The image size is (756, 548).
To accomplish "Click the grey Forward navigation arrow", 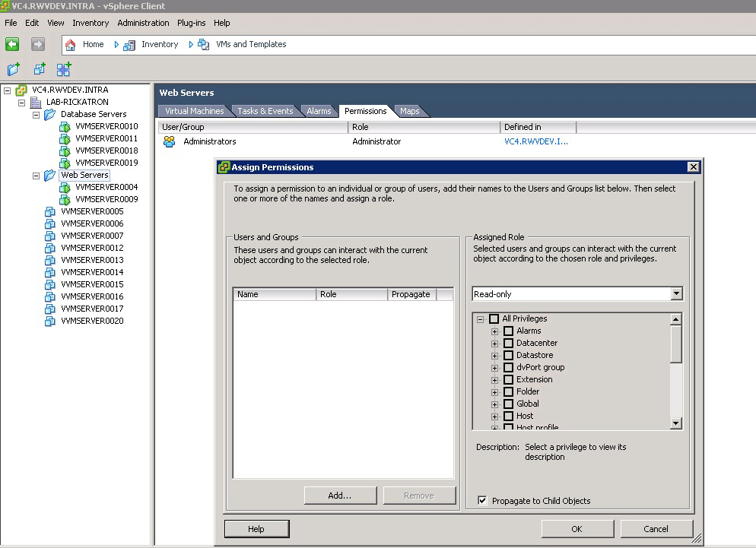I will click(x=37, y=44).
